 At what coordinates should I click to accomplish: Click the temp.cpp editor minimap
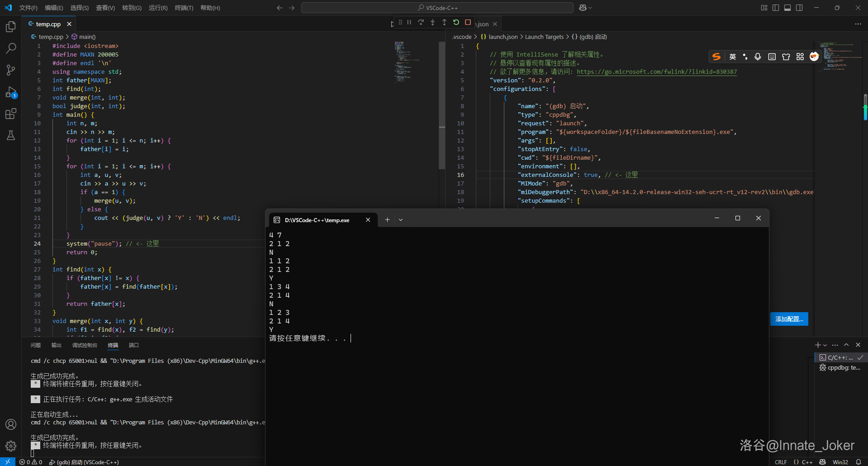(x=403, y=61)
